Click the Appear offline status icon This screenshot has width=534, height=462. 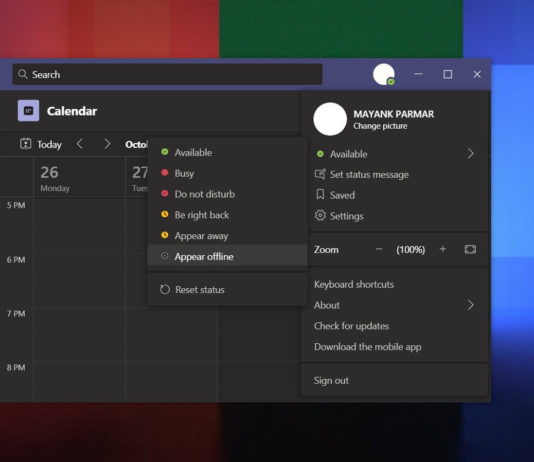[x=164, y=256]
